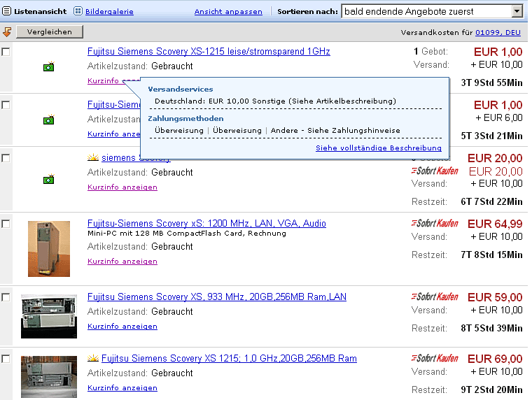Click camera icon of siemens Scovery listing
This screenshot has height=400, width=532.
(x=49, y=179)
